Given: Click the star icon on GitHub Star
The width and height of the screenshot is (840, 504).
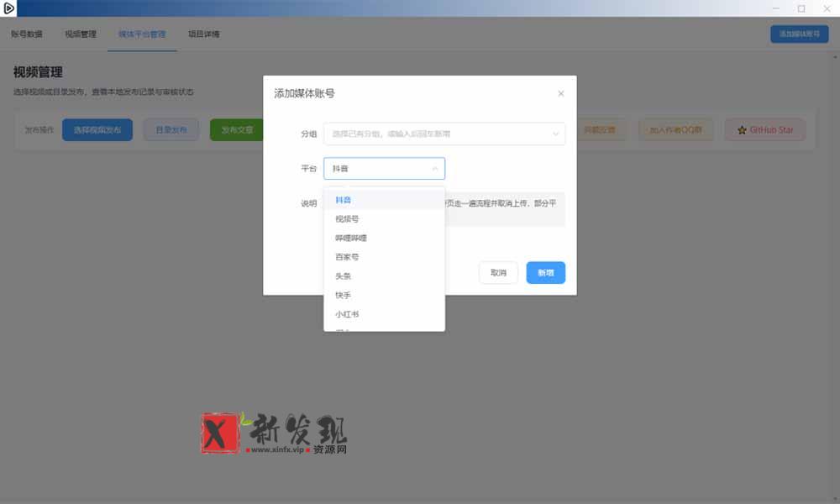Looking at the screenshot, I should point(742,130).
